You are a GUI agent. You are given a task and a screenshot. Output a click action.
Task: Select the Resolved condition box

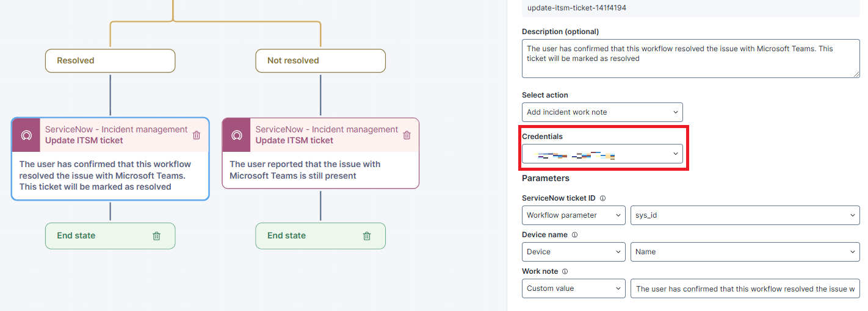110,61
